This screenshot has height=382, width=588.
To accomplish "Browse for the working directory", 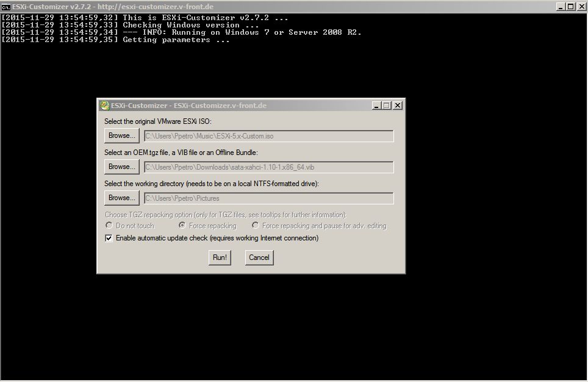I will tap(122, 198).
